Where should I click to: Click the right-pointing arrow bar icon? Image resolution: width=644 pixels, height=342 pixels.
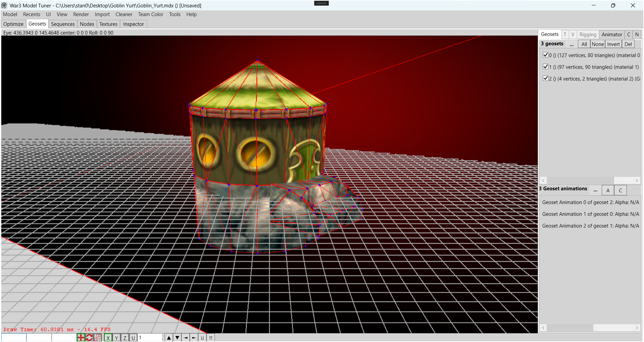(x=194, y=338)
